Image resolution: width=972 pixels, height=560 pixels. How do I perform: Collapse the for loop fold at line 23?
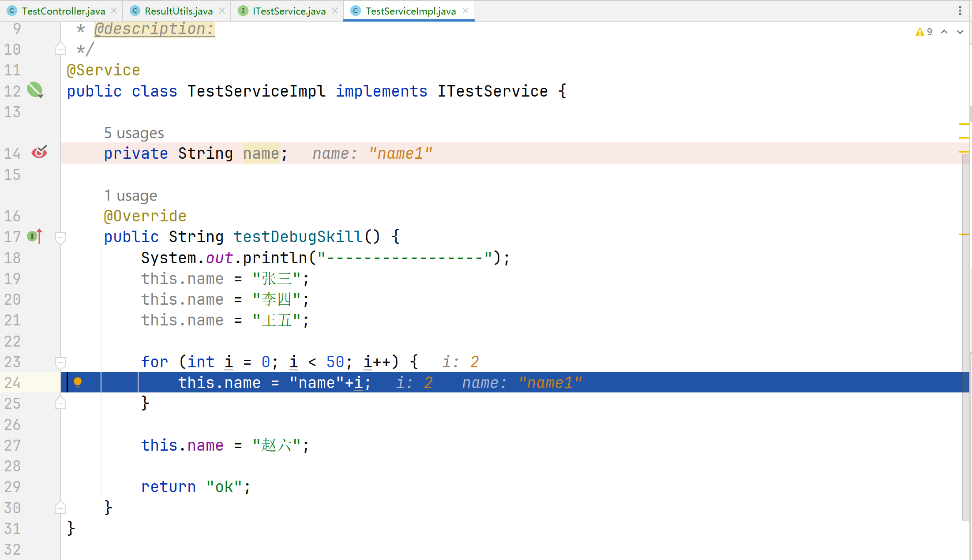point(60,363)
